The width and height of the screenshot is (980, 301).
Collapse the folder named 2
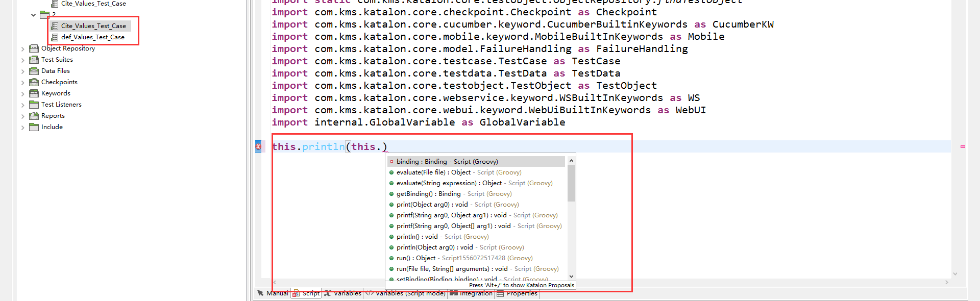[34, 15]
